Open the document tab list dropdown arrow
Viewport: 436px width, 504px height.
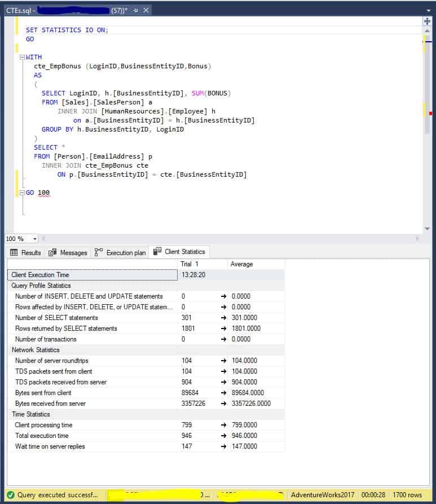(428, 11)
